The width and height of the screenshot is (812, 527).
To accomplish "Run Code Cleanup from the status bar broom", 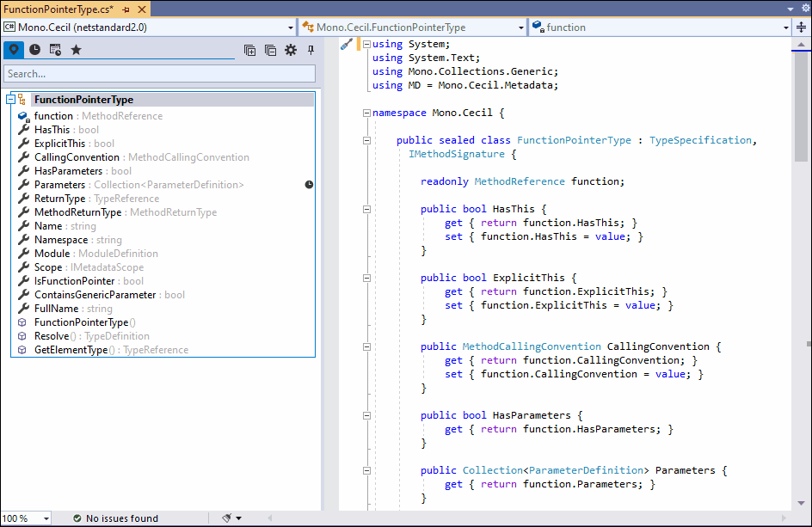I will click(x=225, y=518).
